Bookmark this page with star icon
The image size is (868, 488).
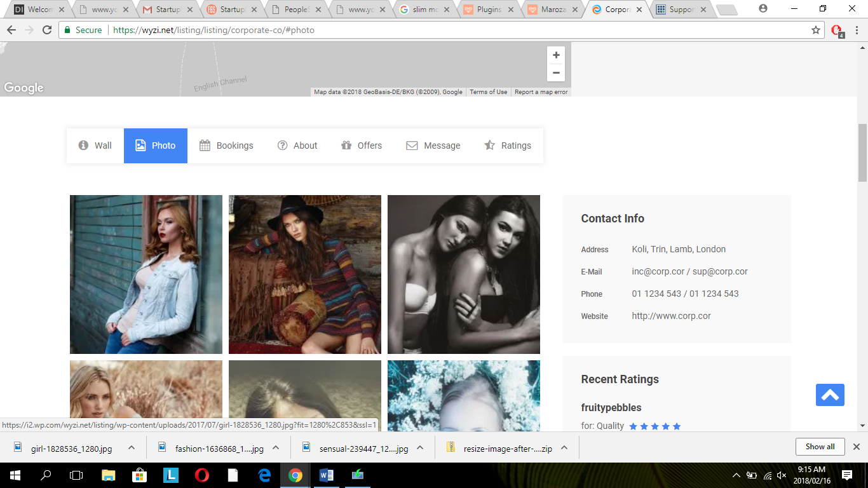coord(816,30)
